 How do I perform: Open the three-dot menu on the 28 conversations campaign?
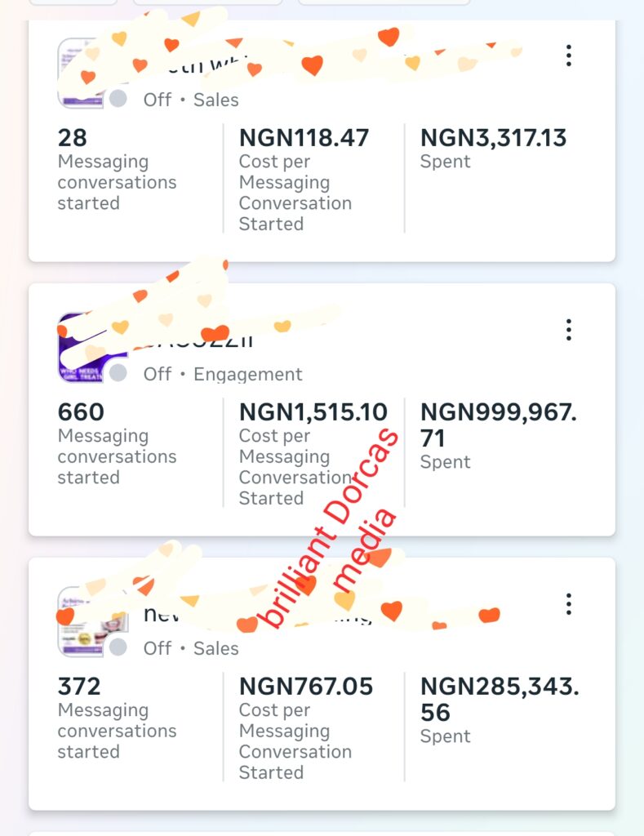click(569, 56)
